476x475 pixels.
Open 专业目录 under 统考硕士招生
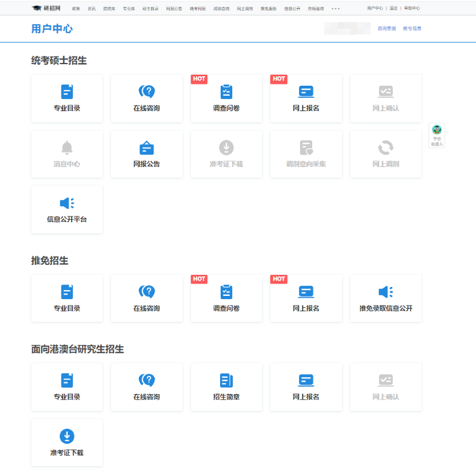click(x=67, y=98)
